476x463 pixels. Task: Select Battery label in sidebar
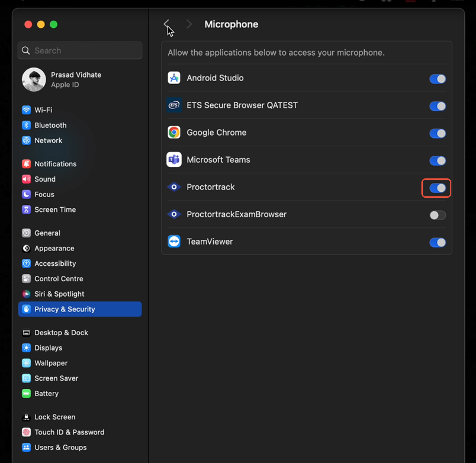[x=47, y=393]
